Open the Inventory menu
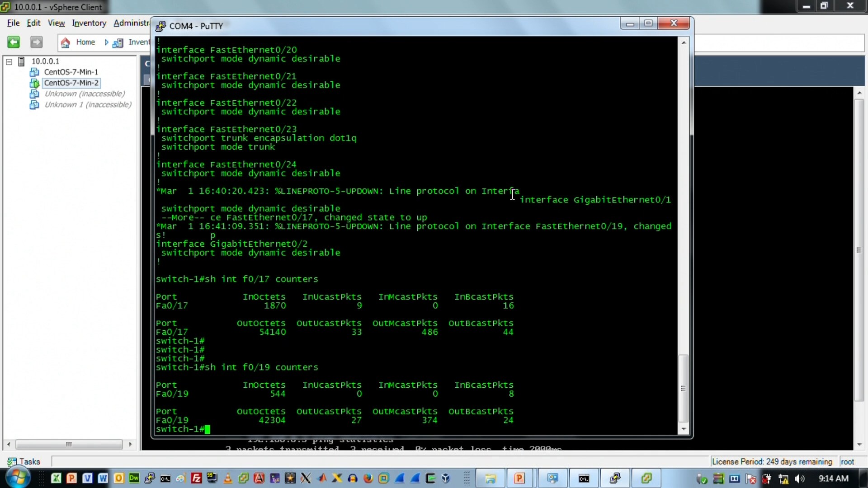 click(x=89, y=23)
